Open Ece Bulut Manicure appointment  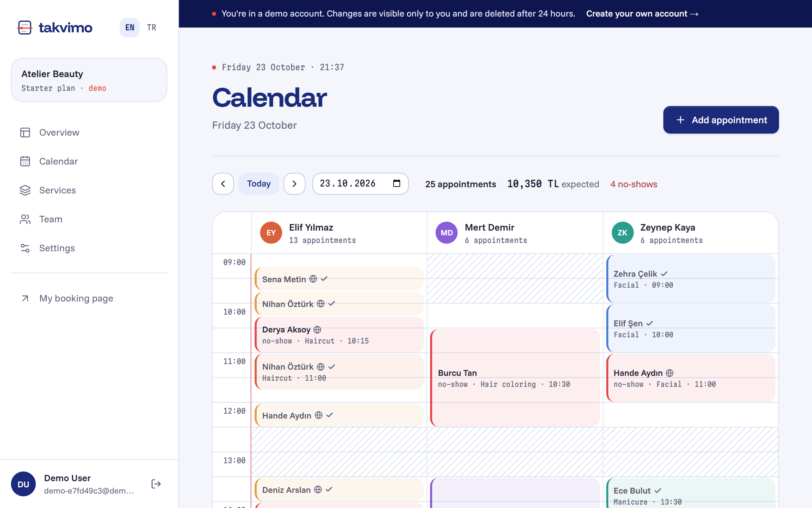point(691,493)
